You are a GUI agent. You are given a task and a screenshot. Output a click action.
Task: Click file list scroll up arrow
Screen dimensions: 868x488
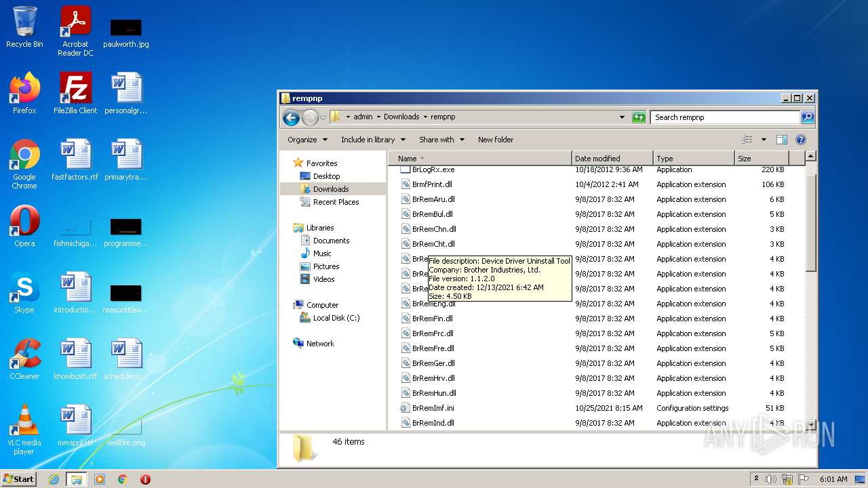[x=811, y=157]
